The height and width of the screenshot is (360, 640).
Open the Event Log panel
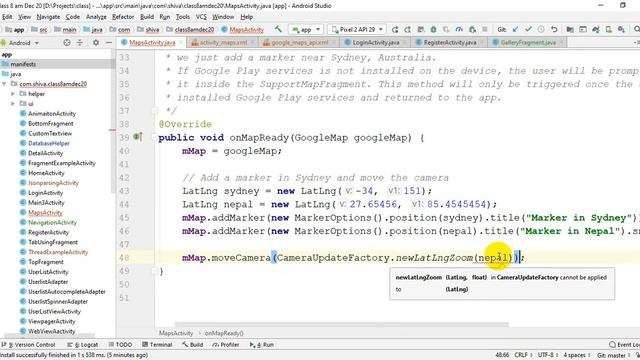pos(624,344)
